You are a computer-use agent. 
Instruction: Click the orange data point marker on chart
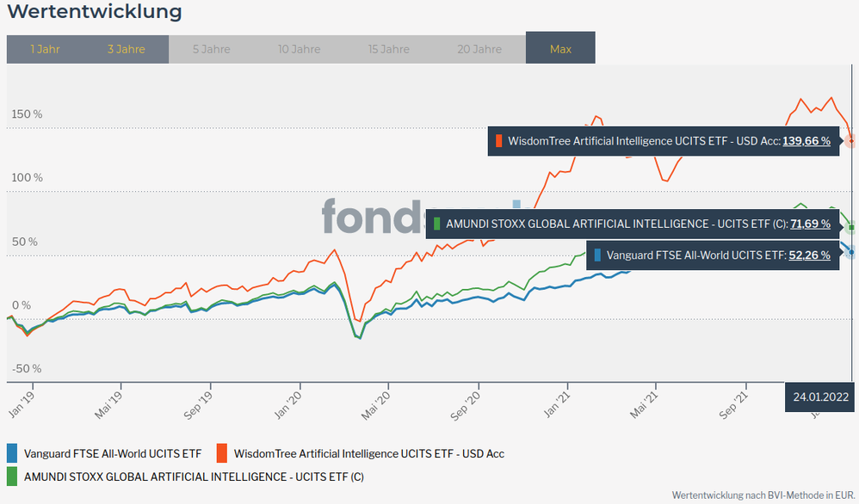point(850,140)
